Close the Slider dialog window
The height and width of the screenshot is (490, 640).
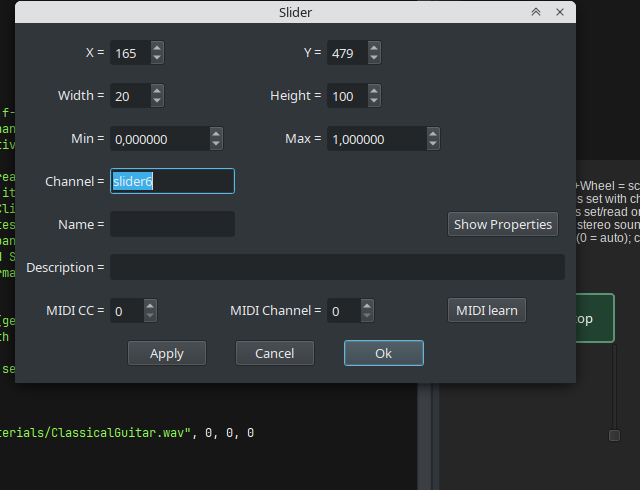pyautogui.click(x=560, y=12)
